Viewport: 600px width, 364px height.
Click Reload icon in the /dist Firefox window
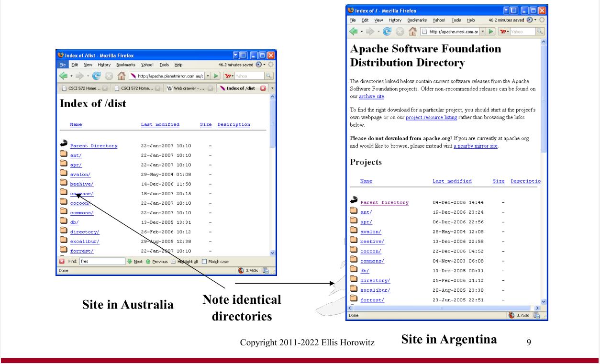[x=97, y=76]
